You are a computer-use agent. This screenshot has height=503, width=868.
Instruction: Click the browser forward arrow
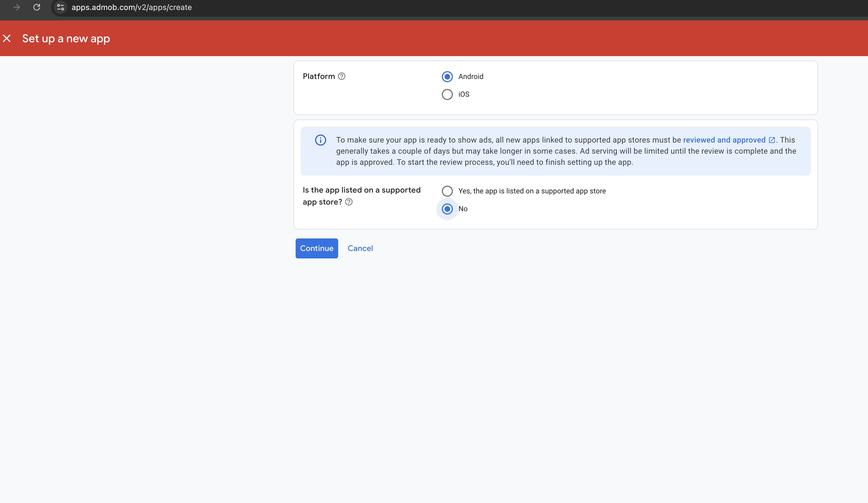[x=17, y=7]
